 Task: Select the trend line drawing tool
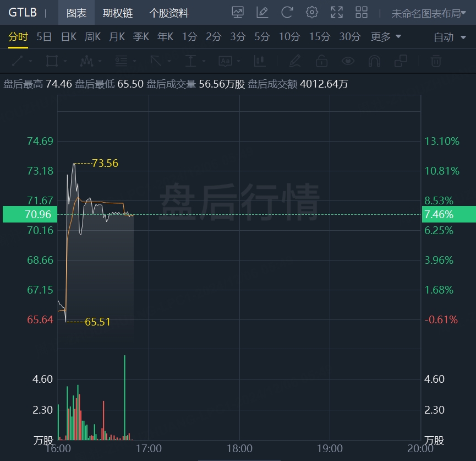point(17,61)
